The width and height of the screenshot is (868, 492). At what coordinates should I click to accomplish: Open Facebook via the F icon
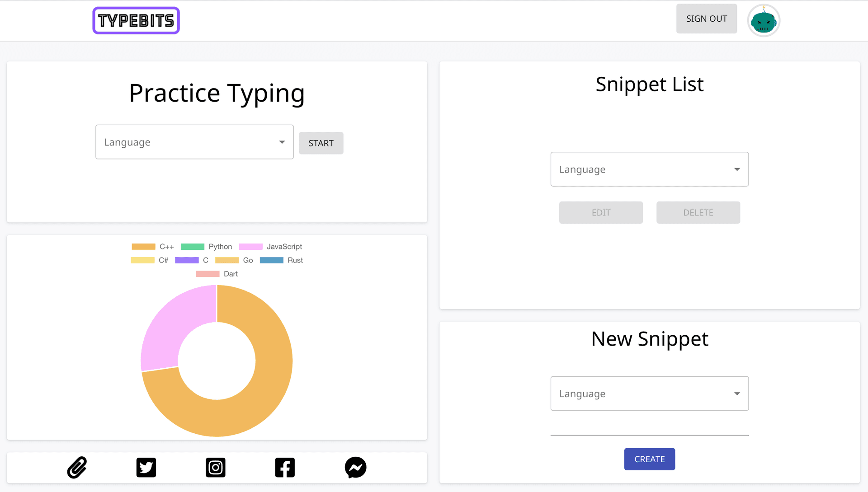coord(285,468)
